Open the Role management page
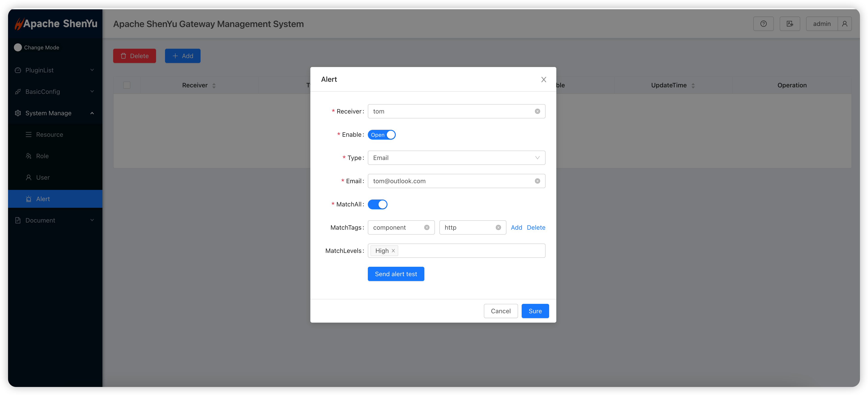This screenshot has width=868, height=395. 42,156
